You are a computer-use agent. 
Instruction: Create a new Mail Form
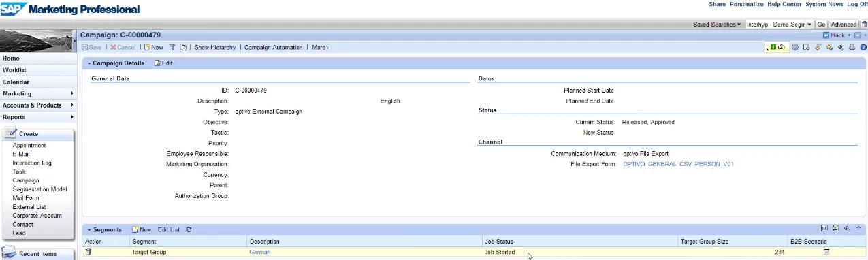click(26, 198)
